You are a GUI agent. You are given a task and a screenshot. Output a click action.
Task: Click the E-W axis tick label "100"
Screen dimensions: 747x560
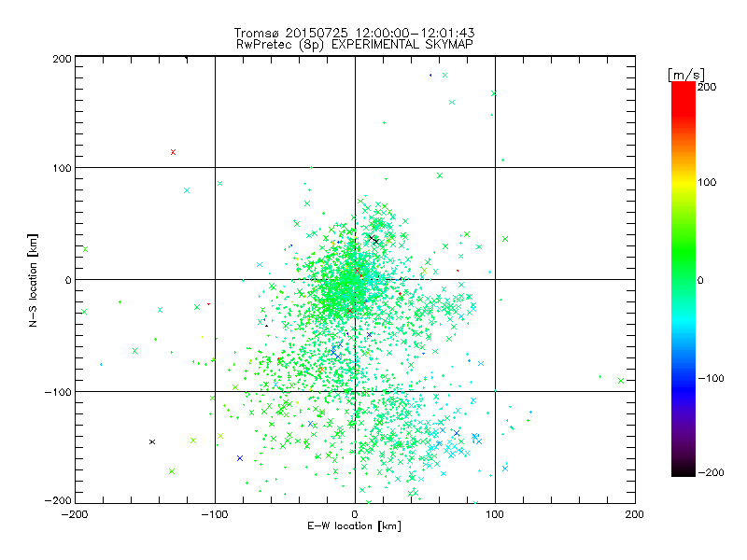tap(495, 514)
